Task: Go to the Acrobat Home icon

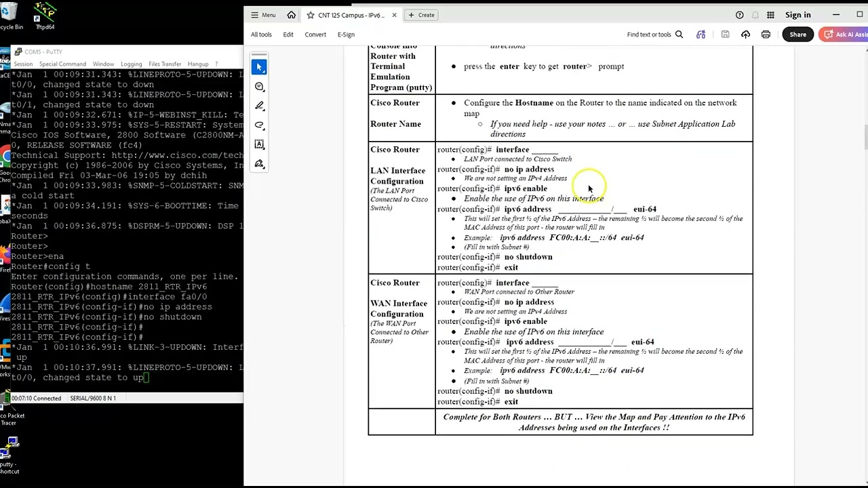Action: click(292, 15)
